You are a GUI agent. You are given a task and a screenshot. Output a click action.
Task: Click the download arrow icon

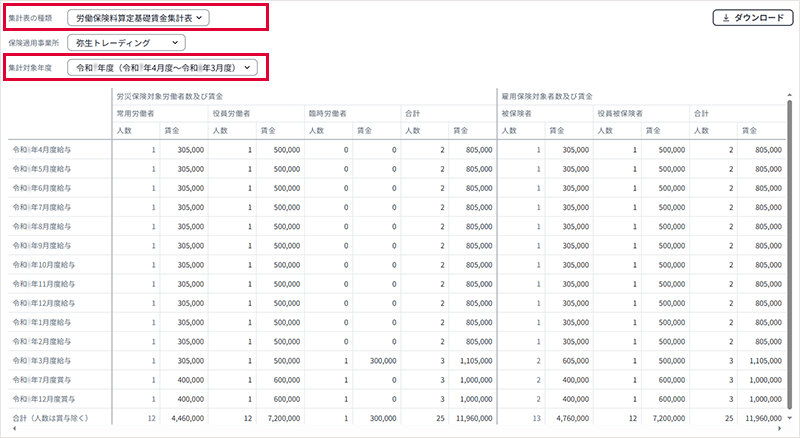coord(725,18)
